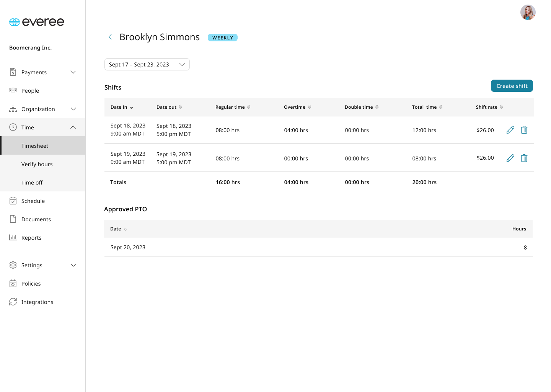Sort shifts by Shift rate column
The width and height of the screenshot is (551, 392).
tap(489, 107)
